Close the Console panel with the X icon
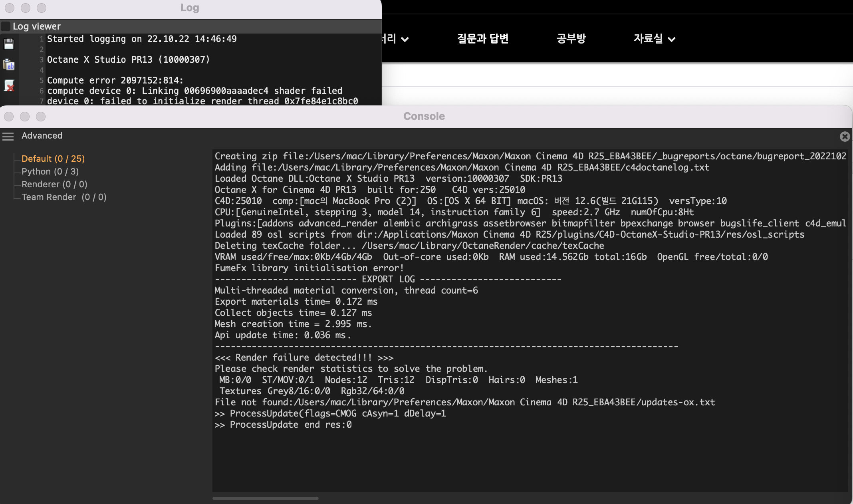The height and width of the screenshot is (504, 853). click(845, 137)
